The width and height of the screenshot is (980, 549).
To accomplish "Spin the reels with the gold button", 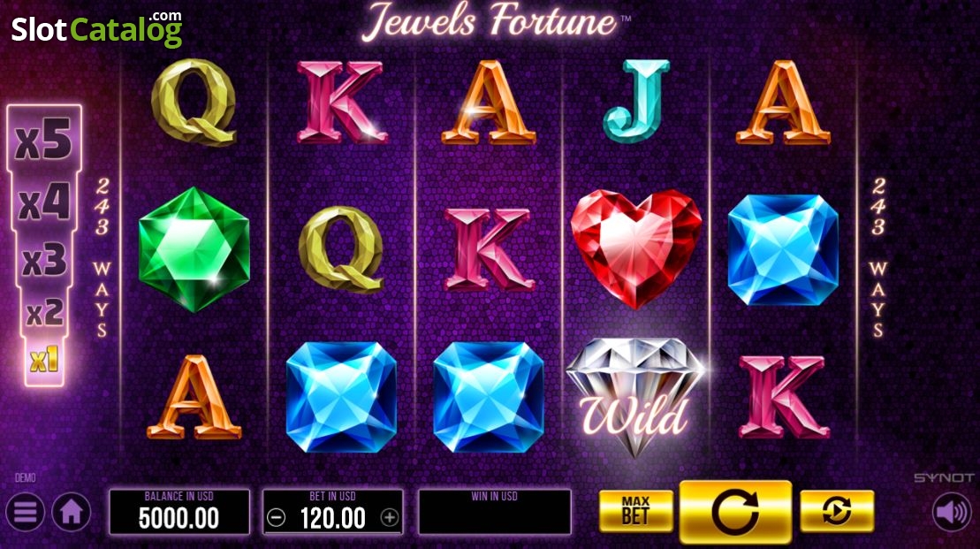I will tap(735, 511).
